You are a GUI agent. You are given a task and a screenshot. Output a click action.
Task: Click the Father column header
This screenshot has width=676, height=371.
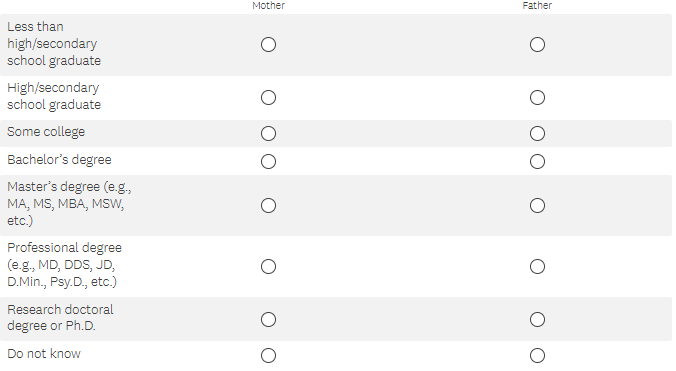[537, 5]
